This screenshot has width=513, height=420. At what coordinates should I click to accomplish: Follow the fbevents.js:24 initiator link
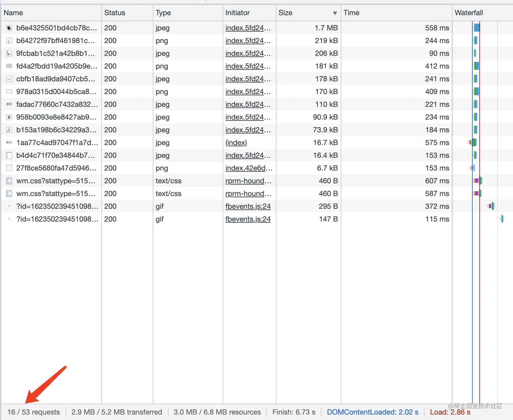[248, 206]
